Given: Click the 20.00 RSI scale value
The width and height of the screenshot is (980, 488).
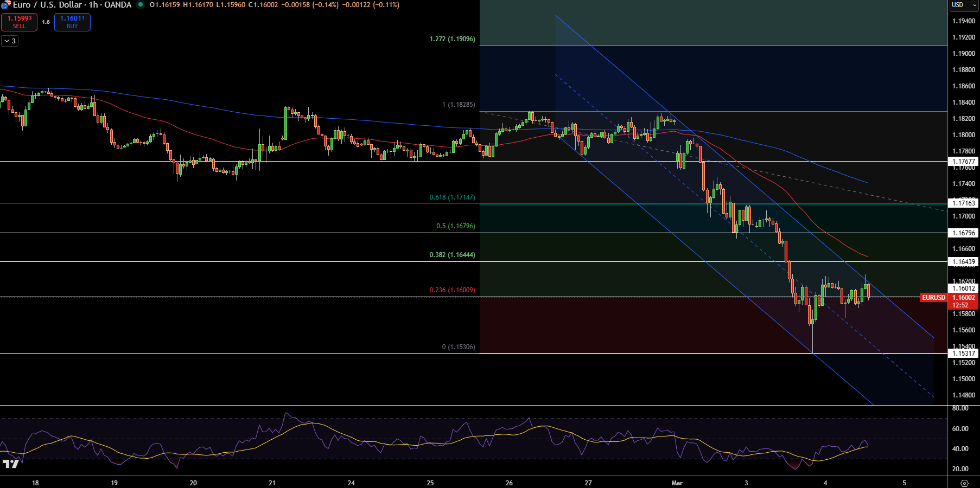Looking at the screenshot, I should [x=960, y=469].
